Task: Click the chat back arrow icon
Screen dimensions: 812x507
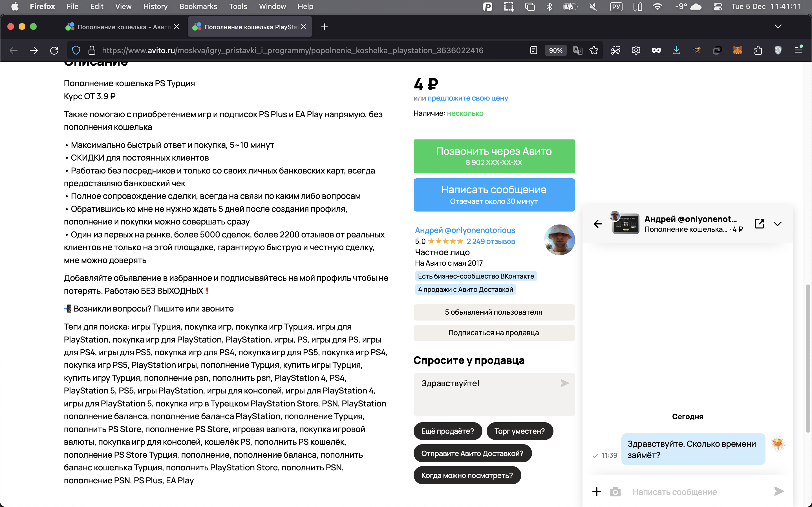Action: [598, 224]
